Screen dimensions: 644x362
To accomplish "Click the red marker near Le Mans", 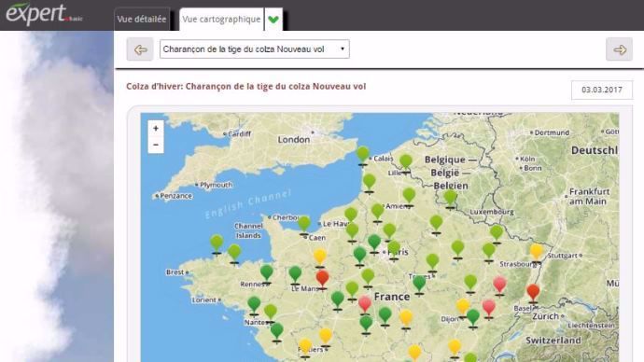I will pos(322,279).
